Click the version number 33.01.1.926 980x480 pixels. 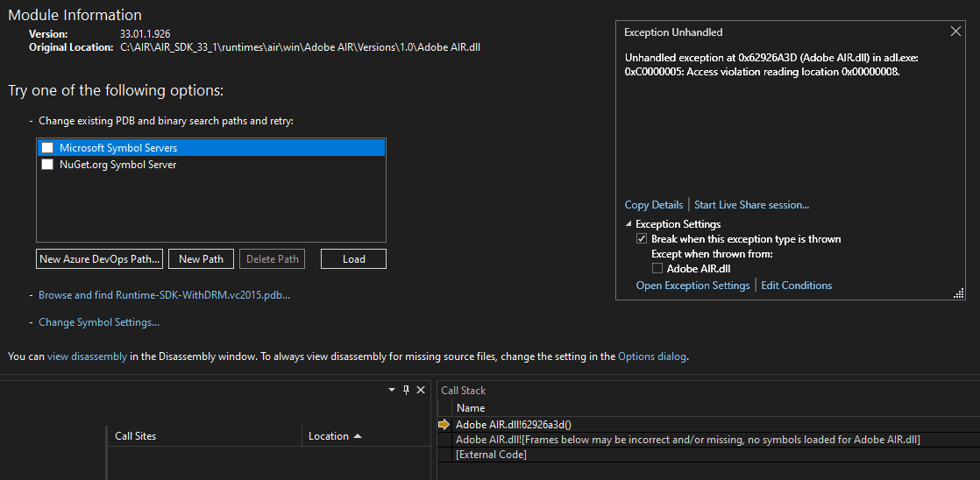145,33
